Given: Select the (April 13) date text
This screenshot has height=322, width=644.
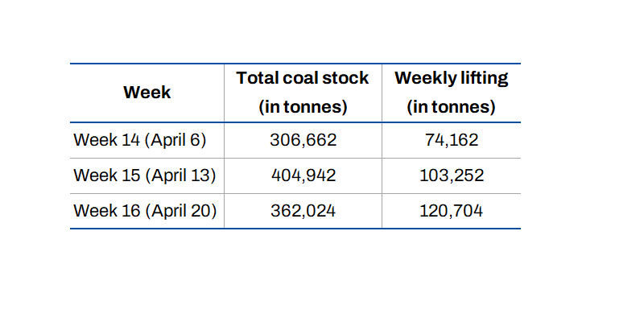Looking at the screenshot, I should [x=180, y=175].
